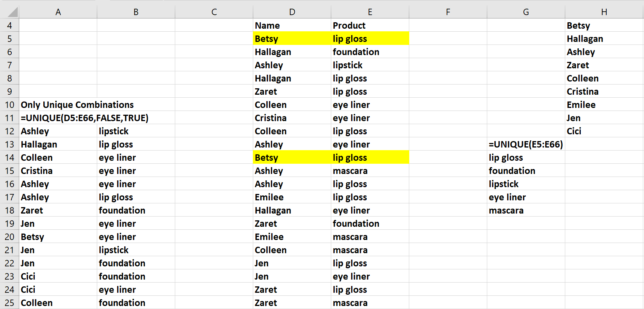Select column D header
The height and width of the screenshot is (309, 644).
(292, 12)
